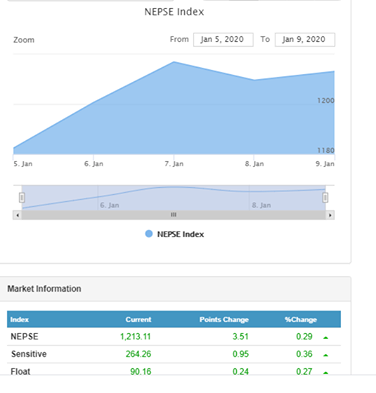
Task: Click Float current value 90.16
Action: pyautogui.click(x=140, y=371)
